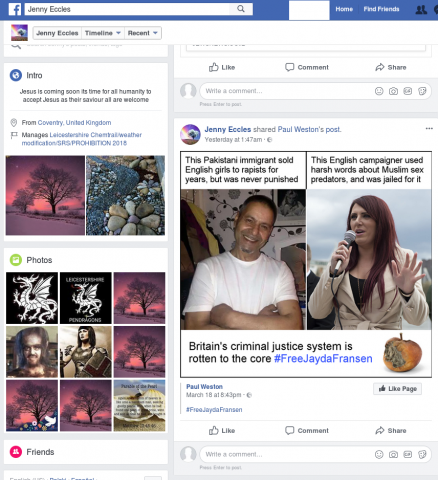Click the small profile thumbnail beside Jenny Eccles button
438x480 pixels.
click(x=19, y=33)
